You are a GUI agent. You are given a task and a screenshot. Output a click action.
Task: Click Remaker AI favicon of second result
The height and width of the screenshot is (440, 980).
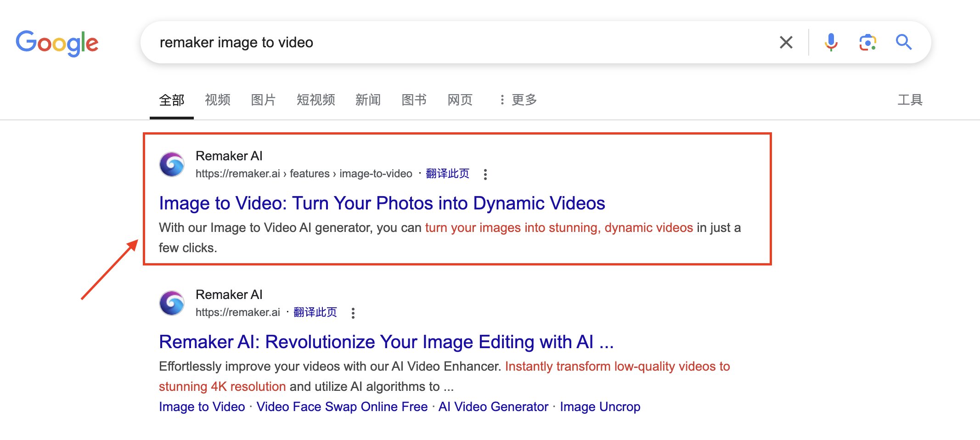(x=172, y=303)
